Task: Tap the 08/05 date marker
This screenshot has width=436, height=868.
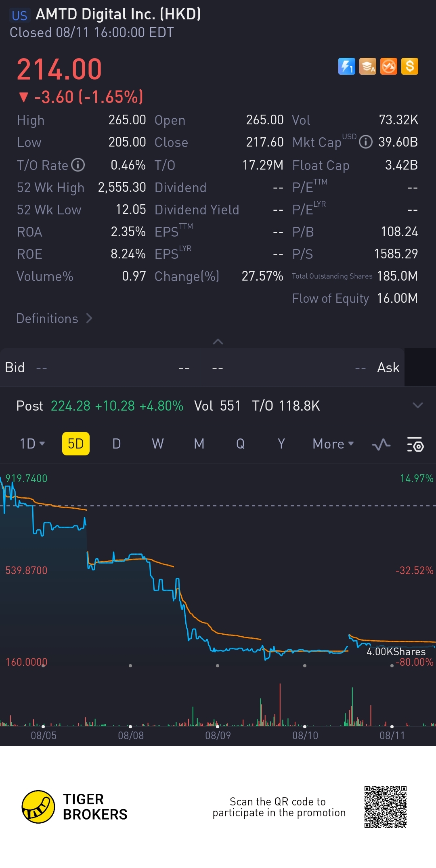Action: tap(44, 735)
